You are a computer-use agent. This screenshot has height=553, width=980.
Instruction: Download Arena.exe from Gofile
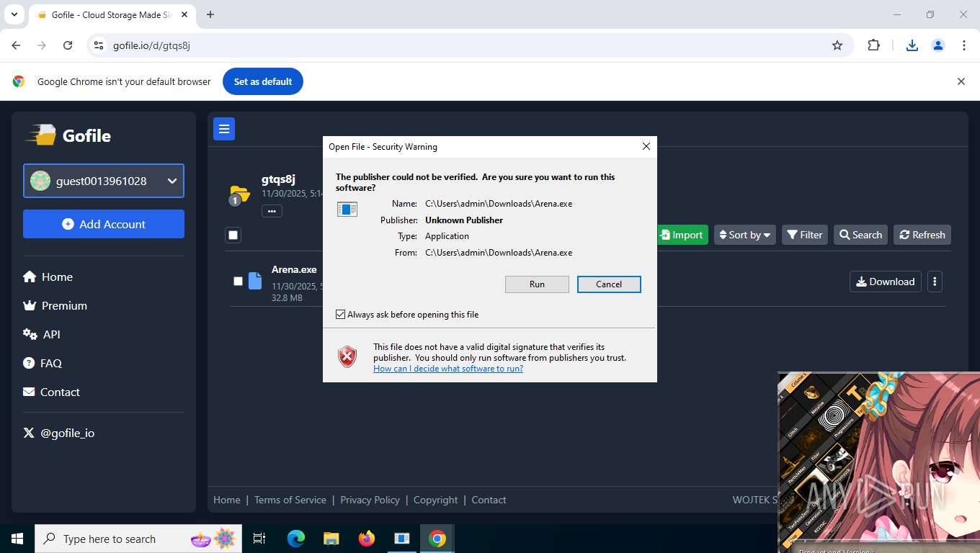pos(885,282)
